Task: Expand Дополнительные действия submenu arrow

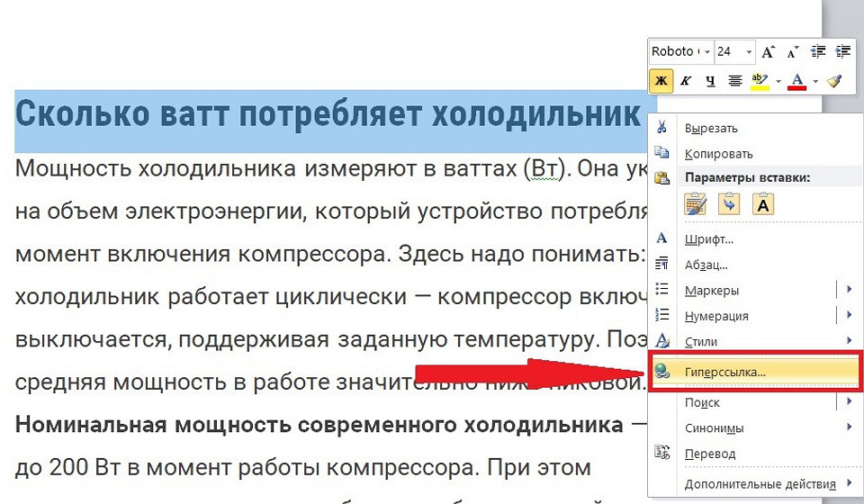Action: [x=849, y=483]
